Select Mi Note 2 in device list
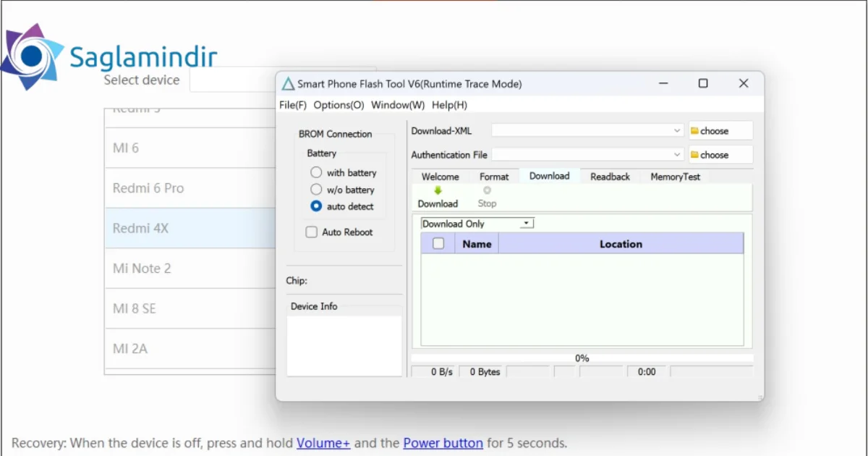This screenshot has width=868, height=456. tap(190, 269)
